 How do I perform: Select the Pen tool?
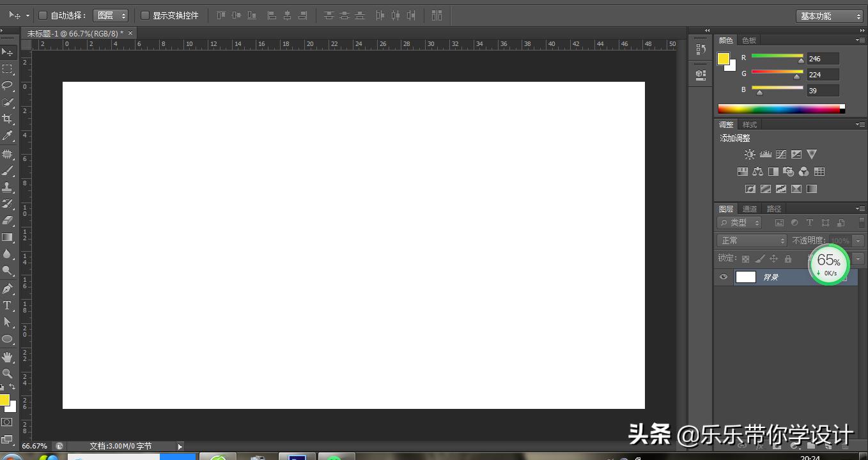[8, 289]
